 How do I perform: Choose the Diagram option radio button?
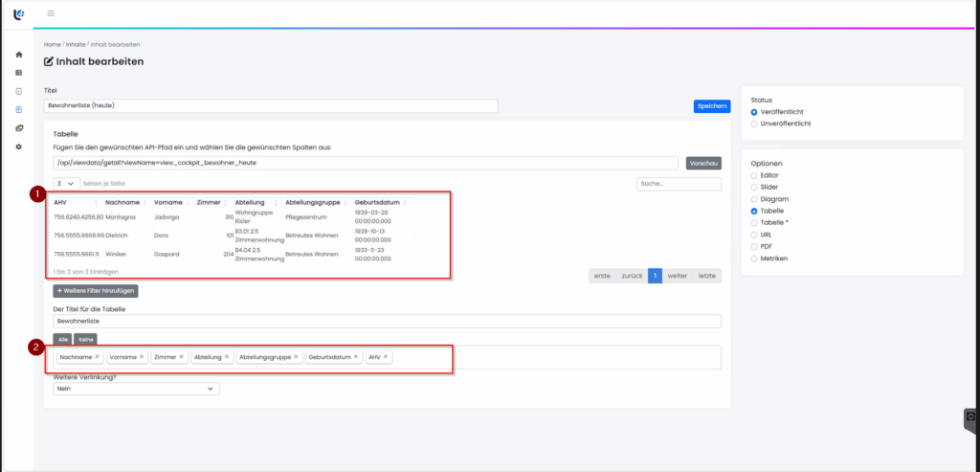(754, 198)
